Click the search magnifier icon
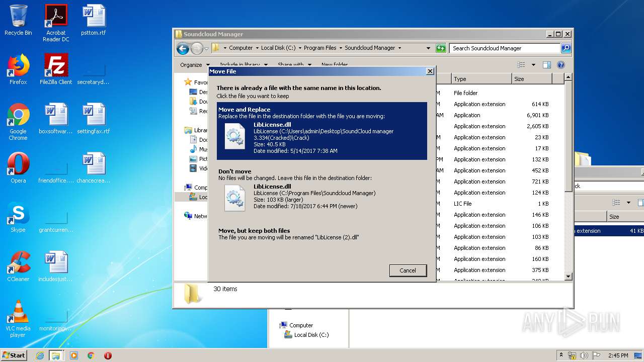Screen dimensions: 644x362 coord(566,48)
